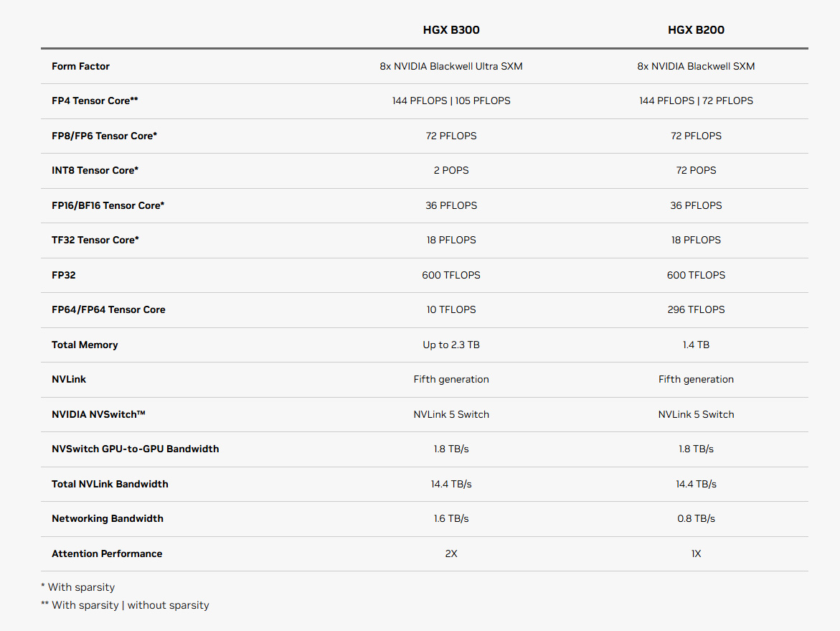The image size is (840, 631).
Task: Select the 8x NVIDIA Blackwell Ultra SXM cell
Action: tap(451, 67)
